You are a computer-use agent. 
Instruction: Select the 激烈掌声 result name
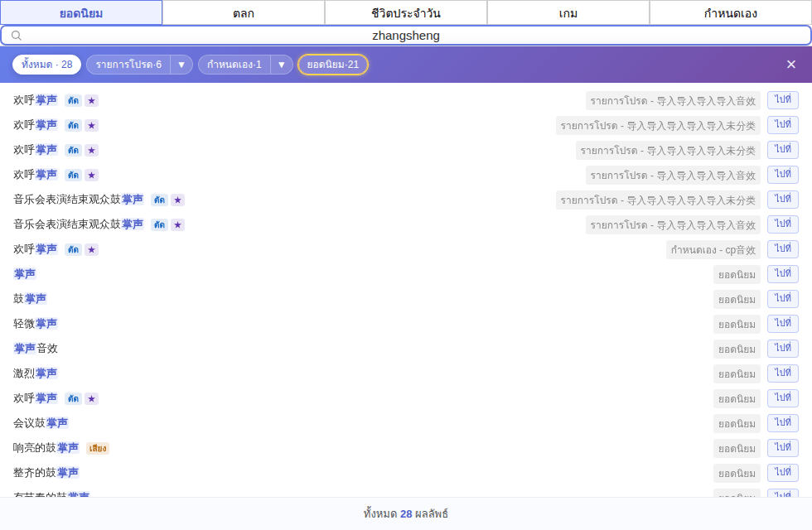point(35,373)
